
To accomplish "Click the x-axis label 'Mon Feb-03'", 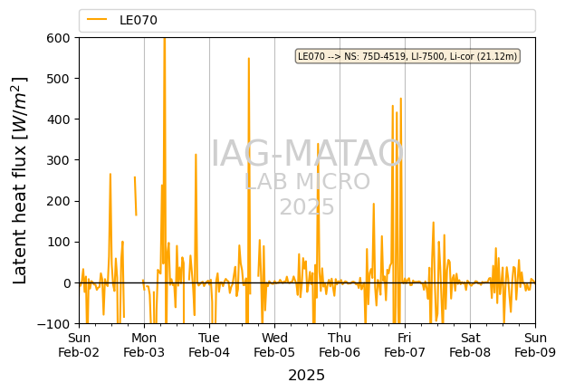I will pos(144,345).
